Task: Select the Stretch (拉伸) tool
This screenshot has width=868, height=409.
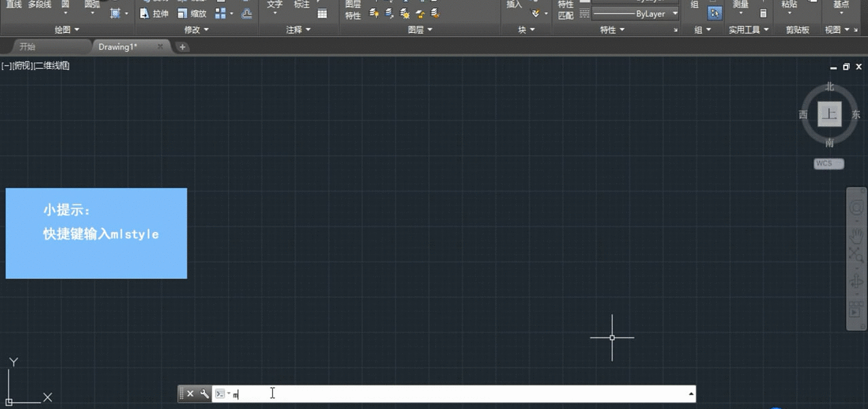Action: (154, 14)
